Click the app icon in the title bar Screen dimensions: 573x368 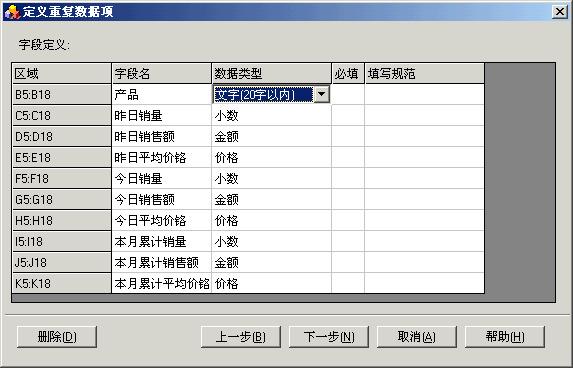12,12
